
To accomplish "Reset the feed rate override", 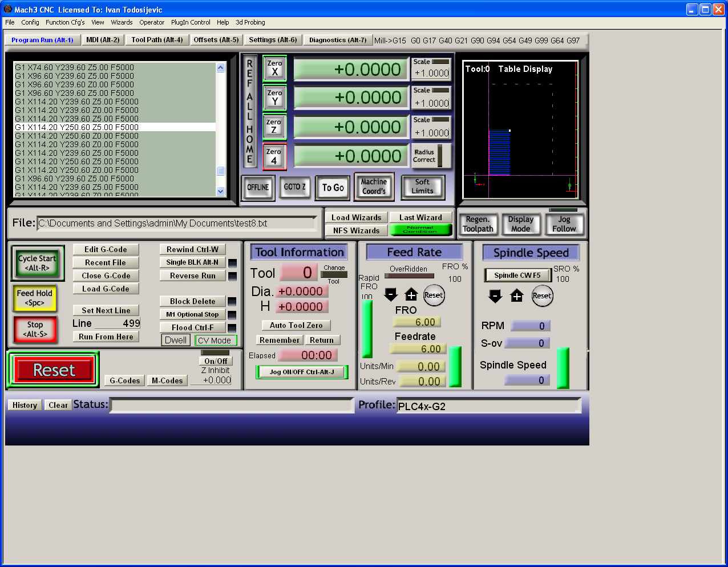I will click(x=434, y=295).
